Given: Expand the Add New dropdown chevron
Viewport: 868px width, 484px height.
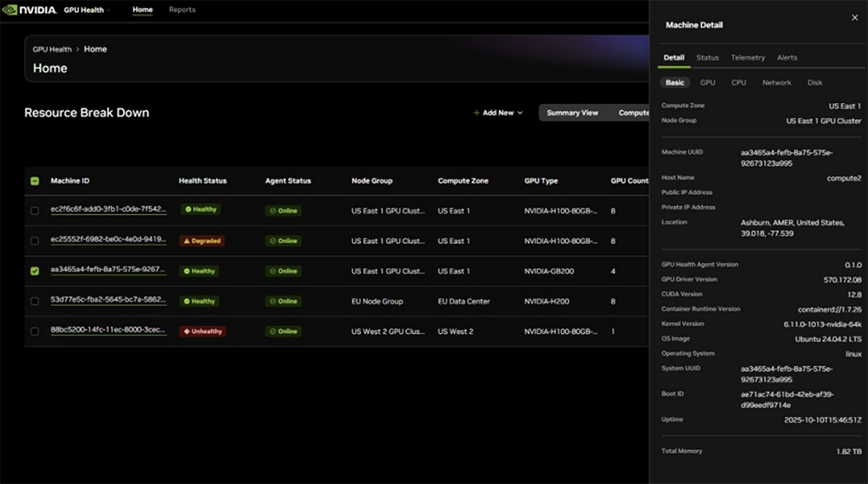Looking at the screenshot, I should (x=520, y=113).
